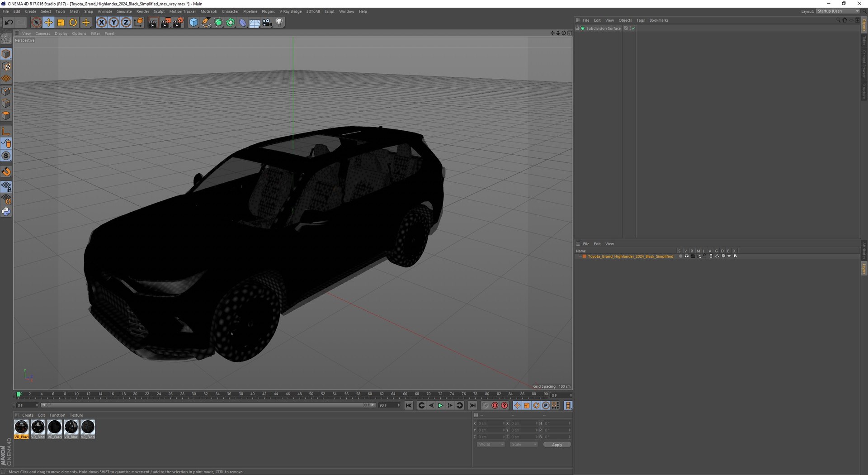Add a Cube primitive object
Screen dimensions: 868x475
click(193, 22)
